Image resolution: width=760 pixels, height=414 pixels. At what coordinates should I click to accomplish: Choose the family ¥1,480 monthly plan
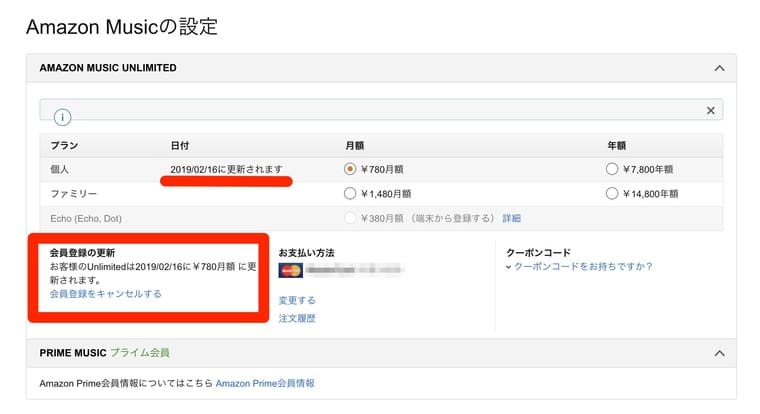(349, 193)
